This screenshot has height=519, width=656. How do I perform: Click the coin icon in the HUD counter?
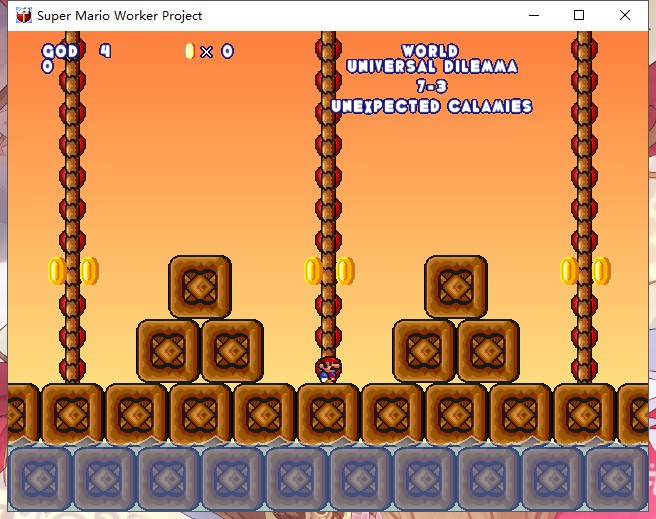point(190,51)
